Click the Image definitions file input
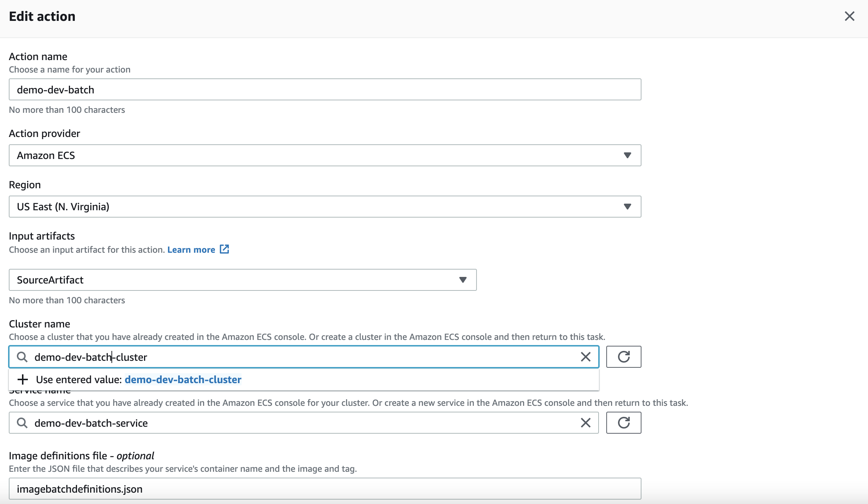This screenshot has width=868, height=504. pyautogui.click(x=325, y=489)
